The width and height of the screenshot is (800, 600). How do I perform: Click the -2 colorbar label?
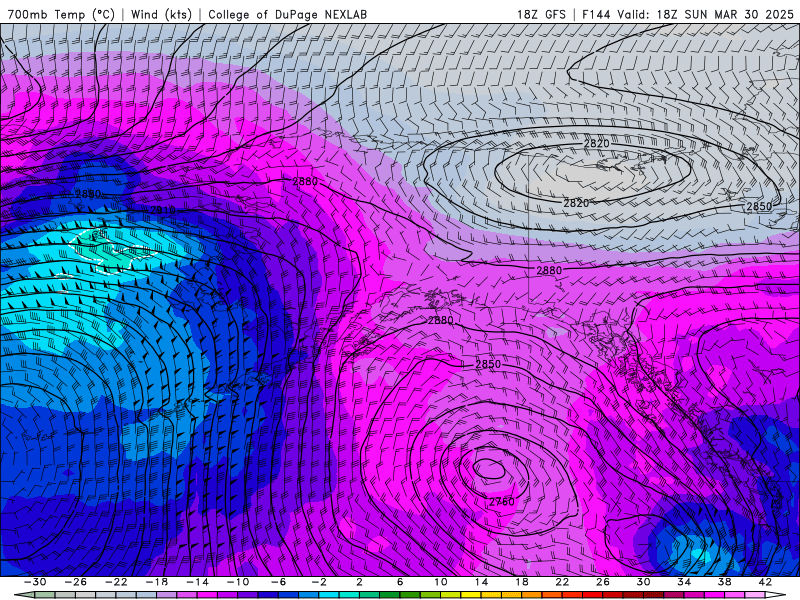point(318,582)
